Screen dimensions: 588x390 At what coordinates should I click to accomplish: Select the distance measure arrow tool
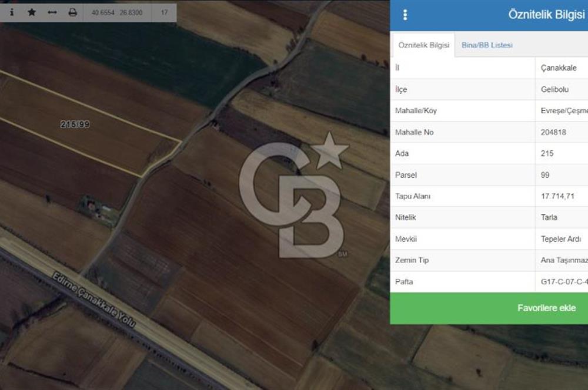tap(52, 12)
